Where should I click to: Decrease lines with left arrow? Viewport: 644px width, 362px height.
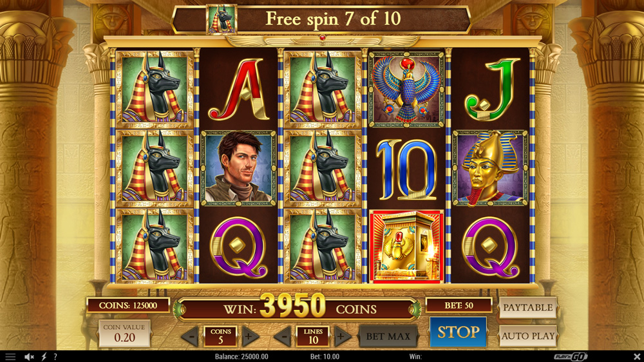283,336
